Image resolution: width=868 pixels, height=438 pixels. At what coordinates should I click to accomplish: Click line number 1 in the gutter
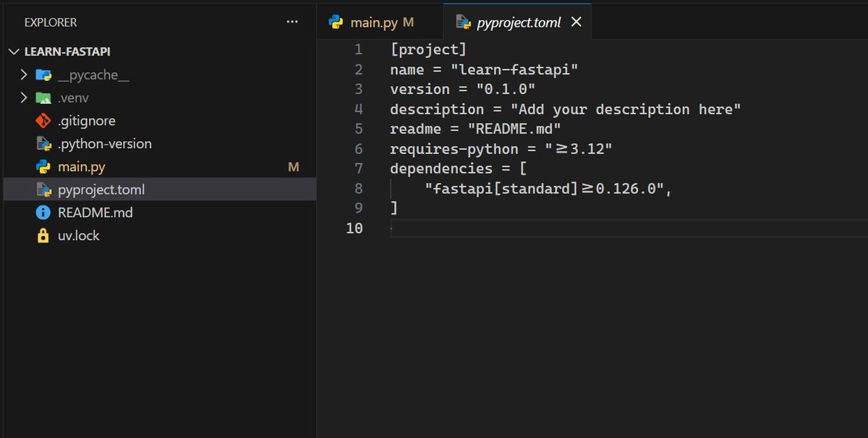358,50
